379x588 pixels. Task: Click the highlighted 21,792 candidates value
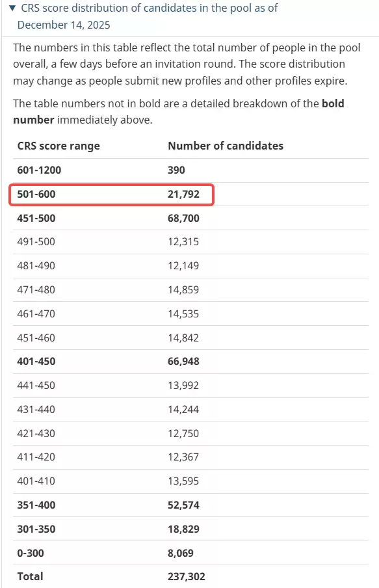pos(184,194)
